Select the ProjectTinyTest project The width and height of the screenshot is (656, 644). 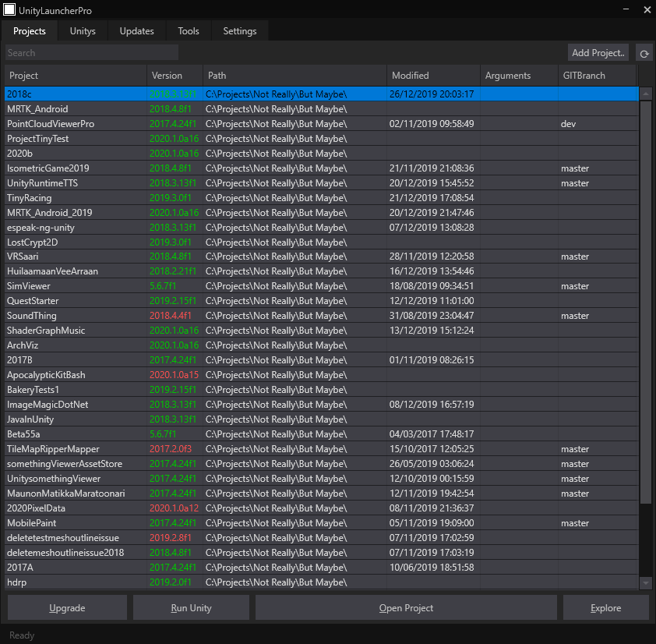321,139
